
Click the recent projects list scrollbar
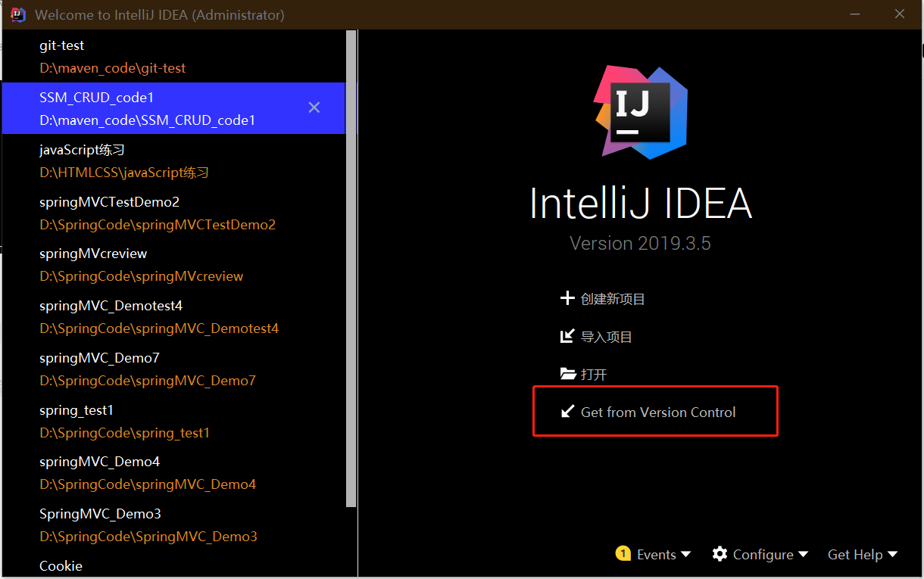pyautogui.click(x=351, y=269)
